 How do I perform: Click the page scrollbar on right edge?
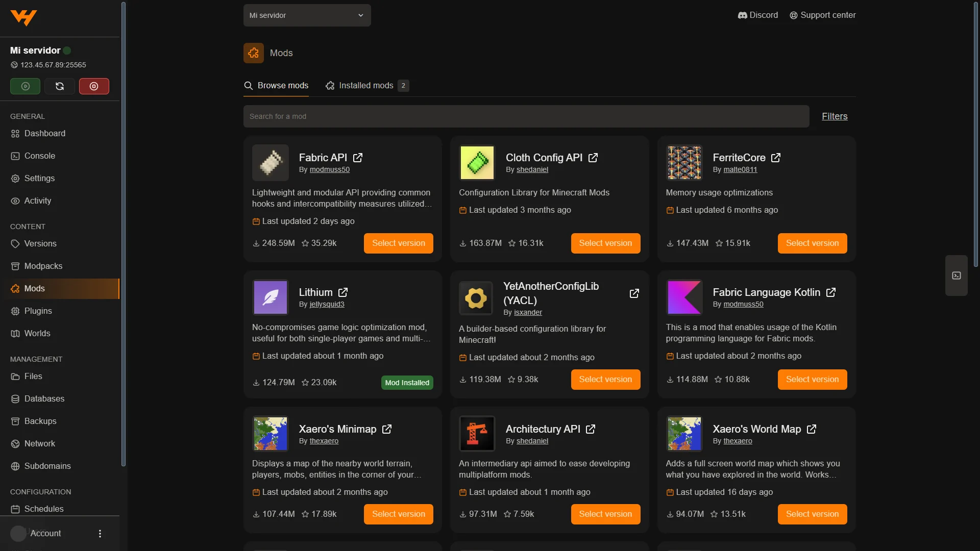point(976,135)
